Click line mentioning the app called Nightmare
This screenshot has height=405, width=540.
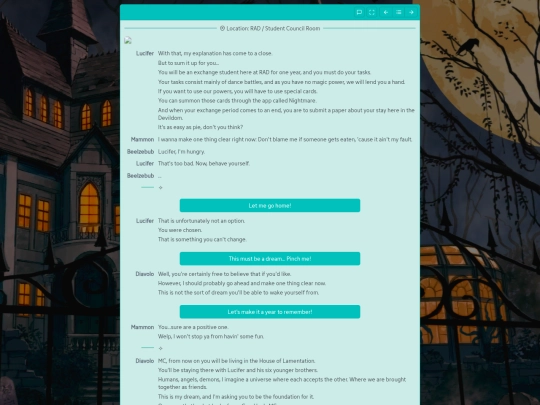pyautogui.click(x=237, y=101)
